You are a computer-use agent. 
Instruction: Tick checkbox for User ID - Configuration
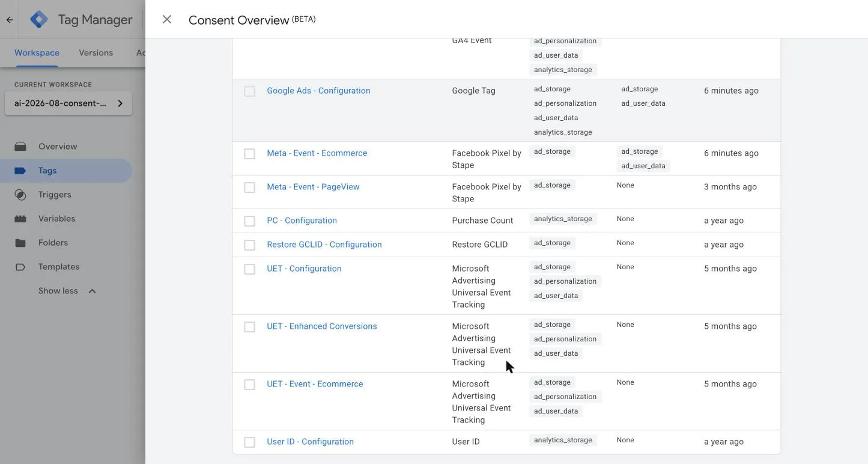pos(249,442)
